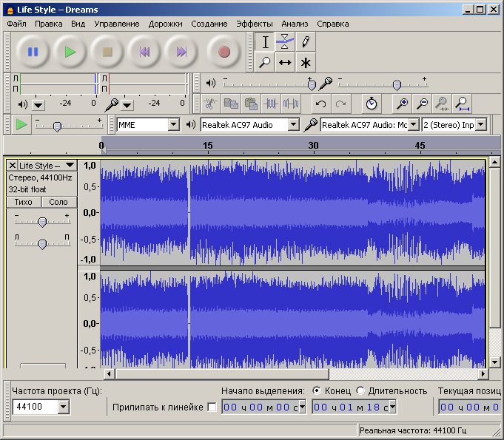Open the input meter dropdown arrow
The width and height of the screenshot is (504, 440).
point(127,105)
